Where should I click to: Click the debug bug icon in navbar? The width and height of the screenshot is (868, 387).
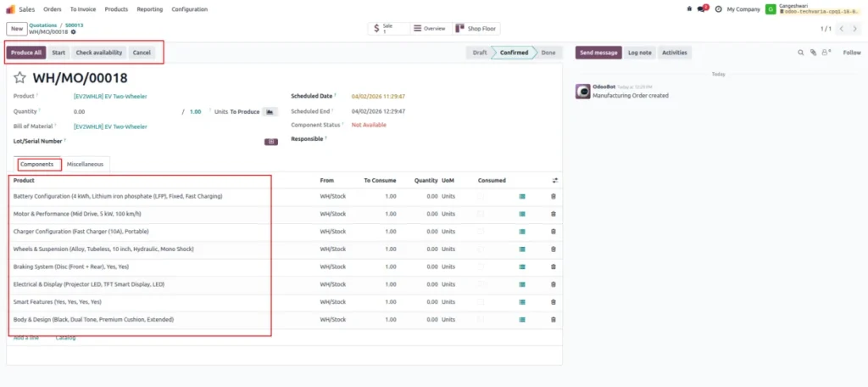point(689,8)
